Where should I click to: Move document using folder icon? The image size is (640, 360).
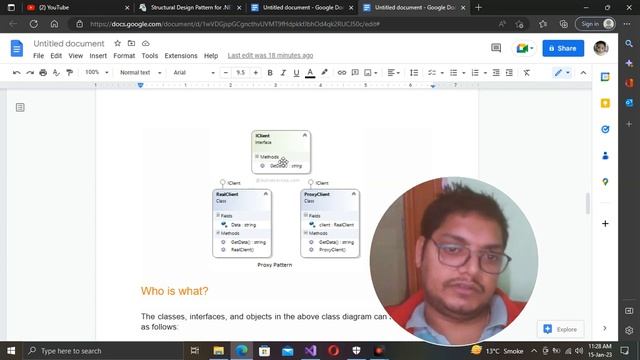pyautogui.click(x=131, y=43)
